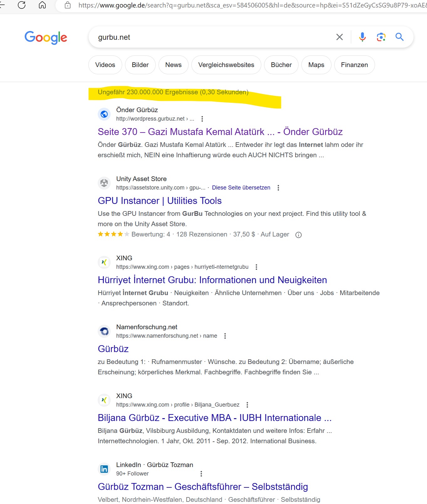This screenshot has width=427, height=504.
Task: Switch to the News filter
Action: [x=173, y=65]
